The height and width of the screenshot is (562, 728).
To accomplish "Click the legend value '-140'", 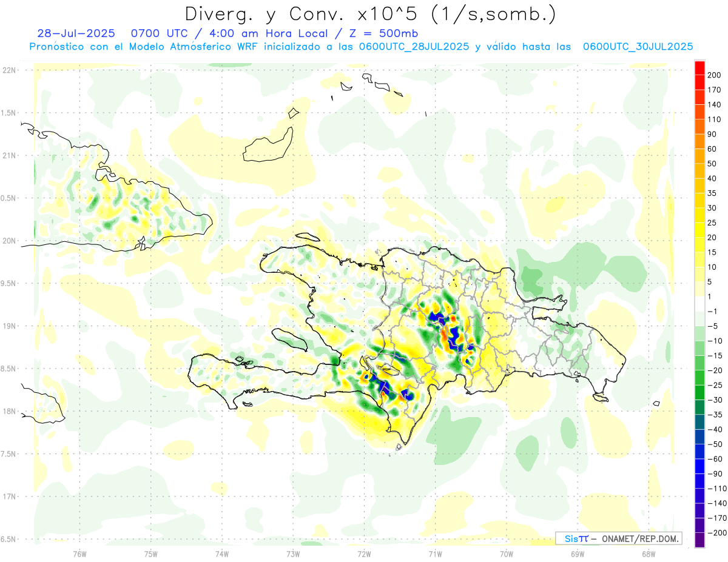I will point(718,503).
